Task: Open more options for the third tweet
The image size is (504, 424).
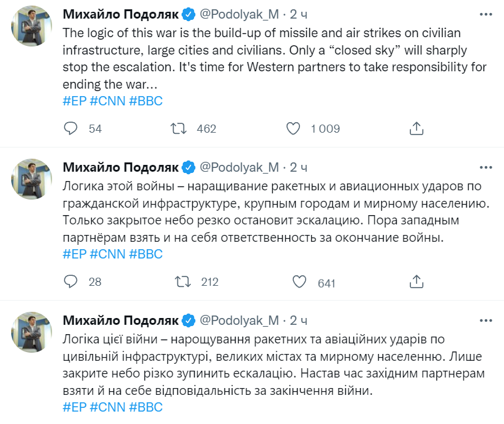Action: [487, 320]
